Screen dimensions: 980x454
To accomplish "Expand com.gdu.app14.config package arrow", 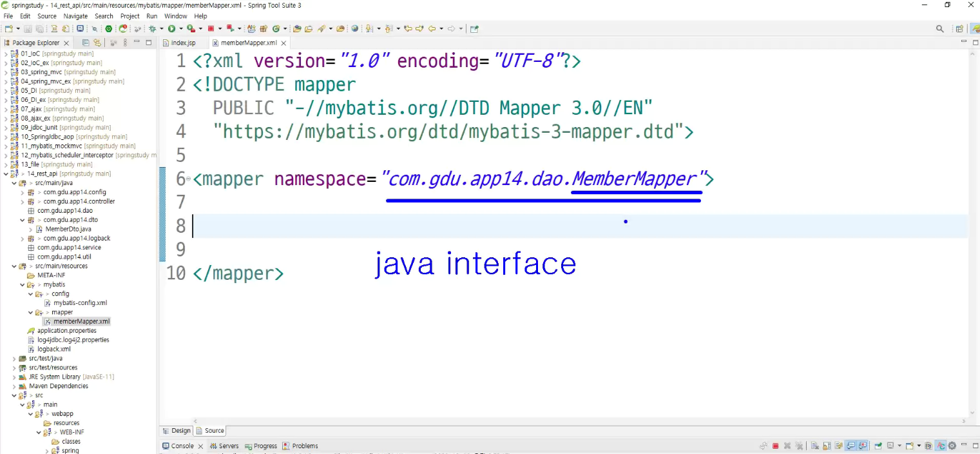I will (x=23, y=192).
